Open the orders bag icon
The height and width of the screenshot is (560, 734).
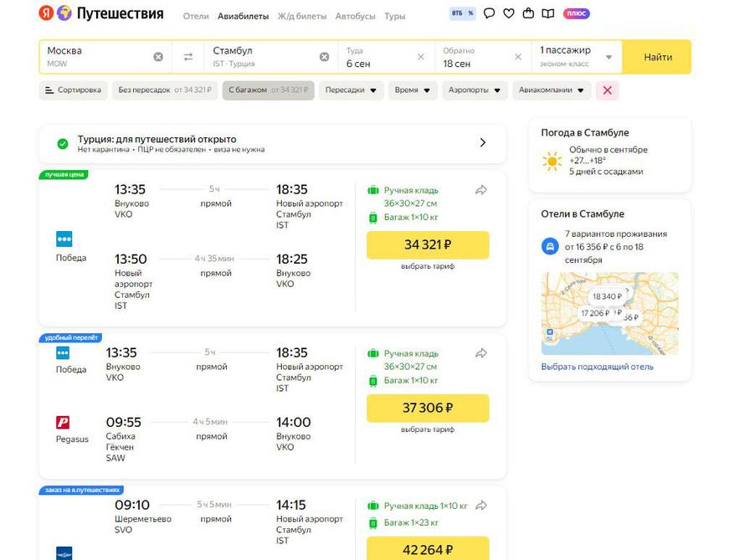point(528,13)
